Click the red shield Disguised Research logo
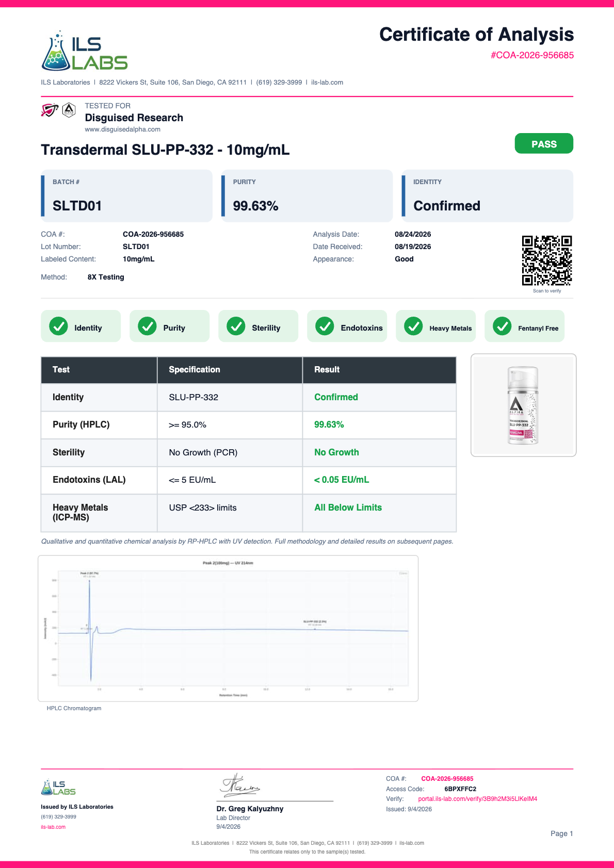The image size is (614, 868). [50, 110]
